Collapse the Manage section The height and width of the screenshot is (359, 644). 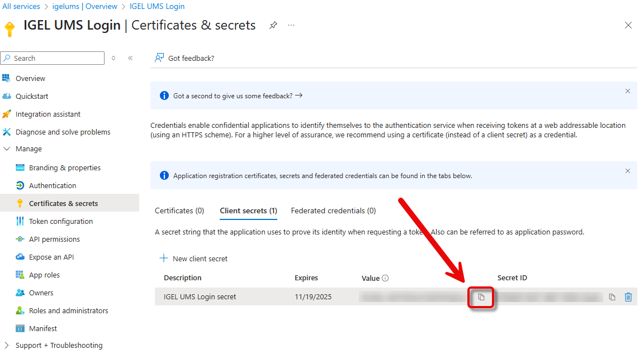click(x=7, y=149)
